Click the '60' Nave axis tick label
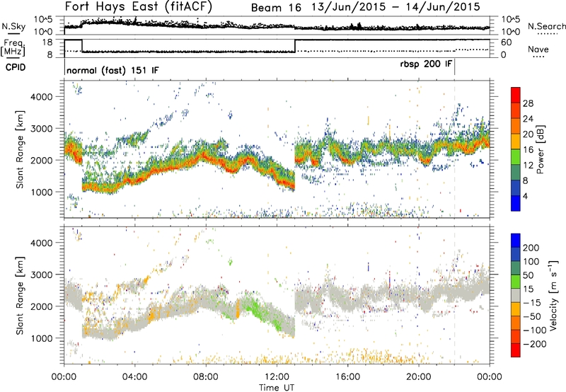Screen dimensions: 566x392 click(x=506, y=42)
